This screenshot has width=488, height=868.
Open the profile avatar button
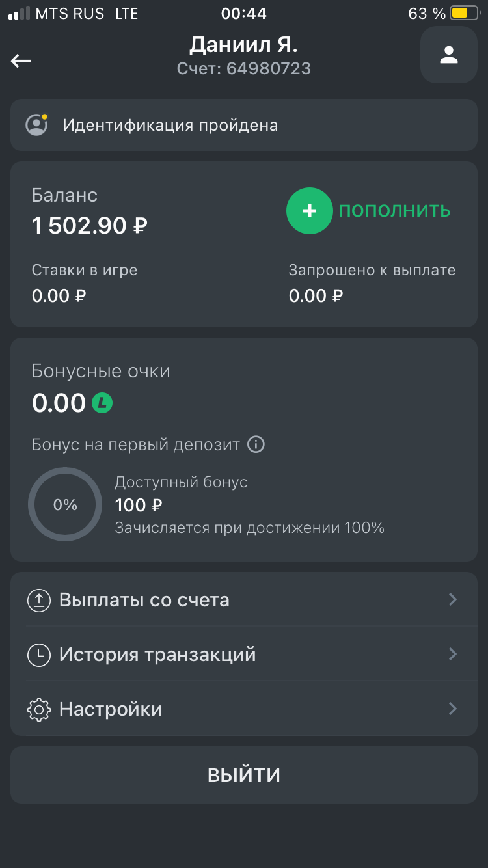(x=449, y=55)
